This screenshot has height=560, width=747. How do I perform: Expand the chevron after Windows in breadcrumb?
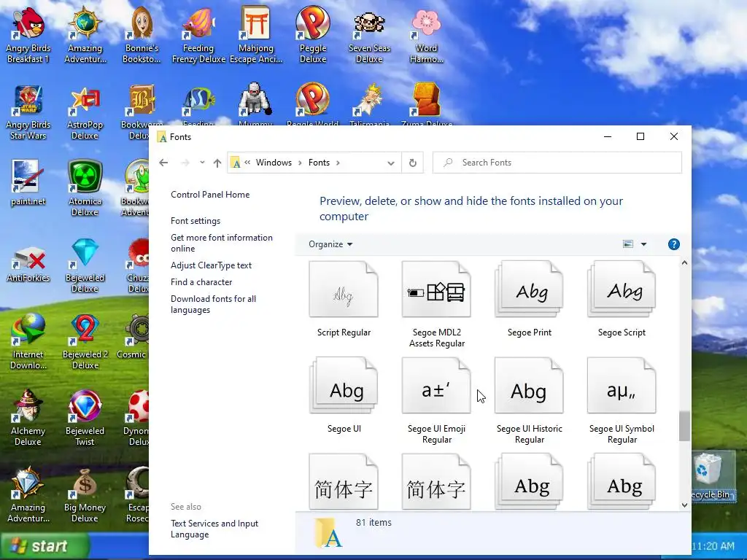pos(300,163)
